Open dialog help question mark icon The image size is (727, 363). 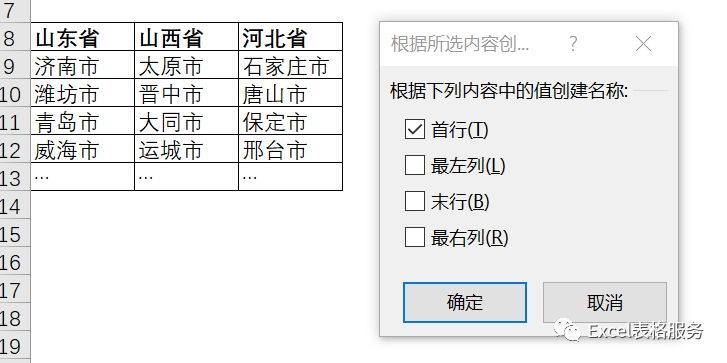click(573, 45)
